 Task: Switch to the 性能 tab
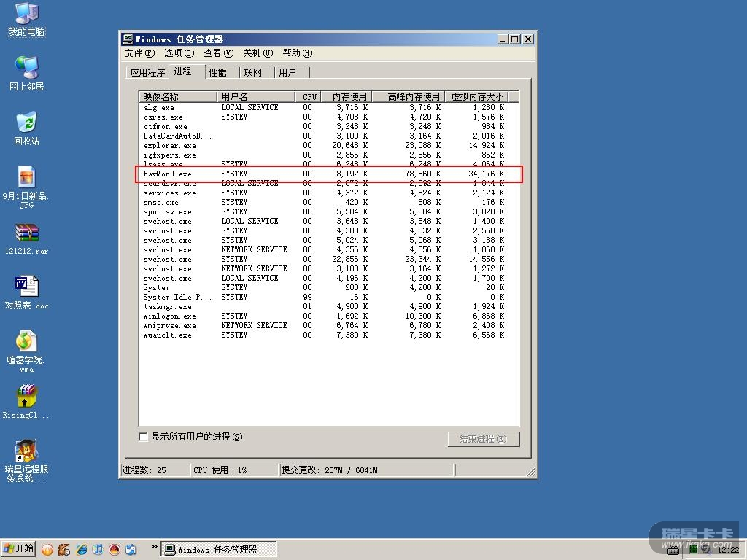coord(218,72)
